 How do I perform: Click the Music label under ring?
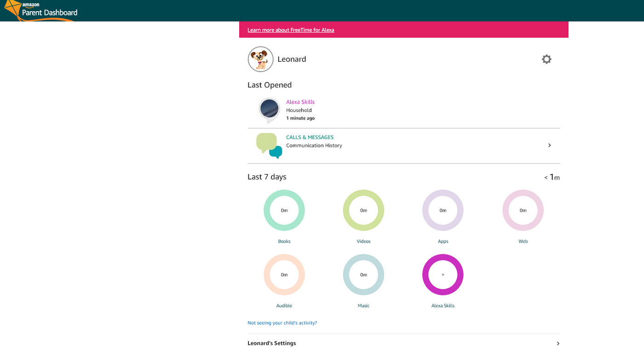pyautogui.click(x=363, y=306)
